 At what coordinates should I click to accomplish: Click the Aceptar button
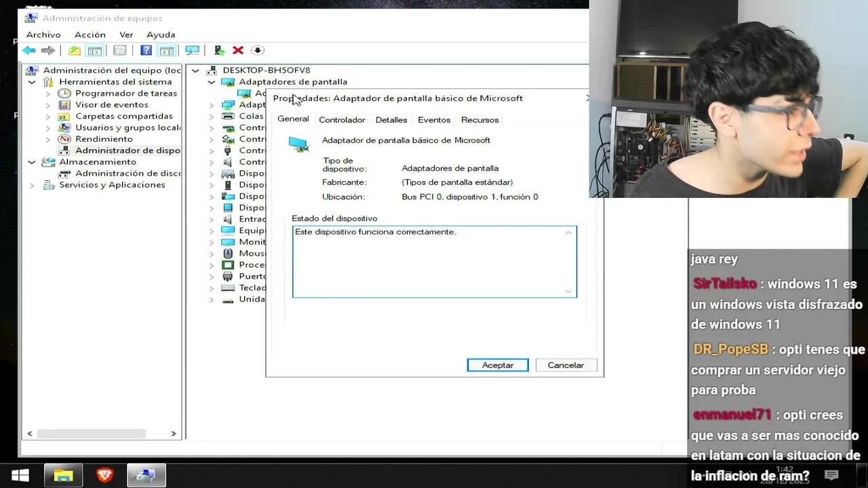point(498,365)
